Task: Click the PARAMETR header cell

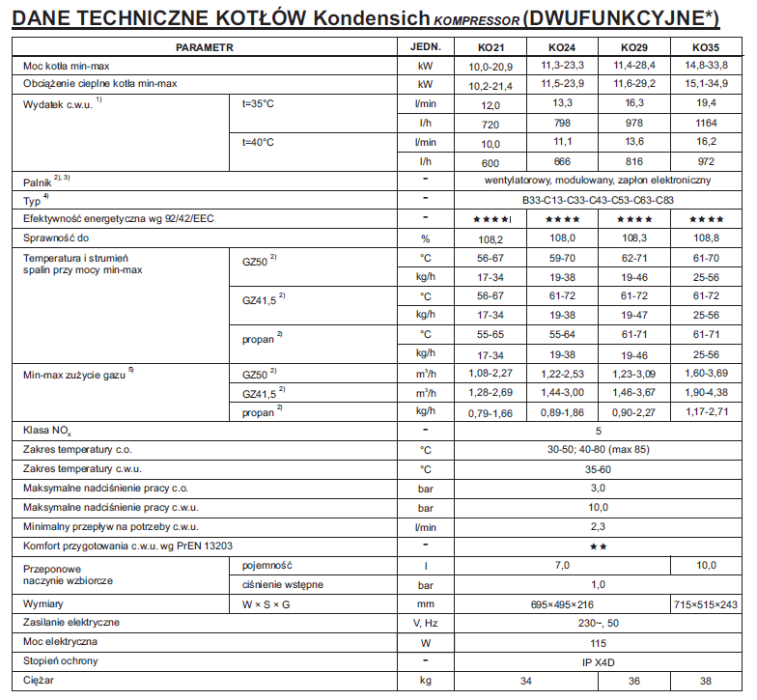Action: point(205,48)
